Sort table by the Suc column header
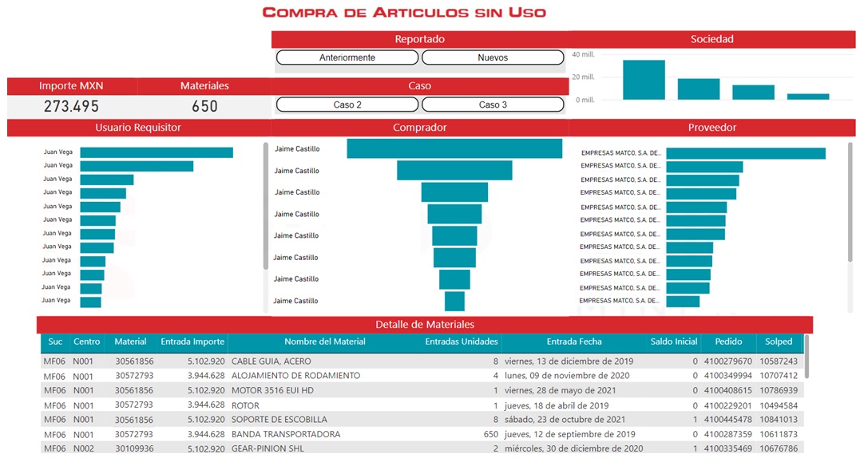 (55, 342)
